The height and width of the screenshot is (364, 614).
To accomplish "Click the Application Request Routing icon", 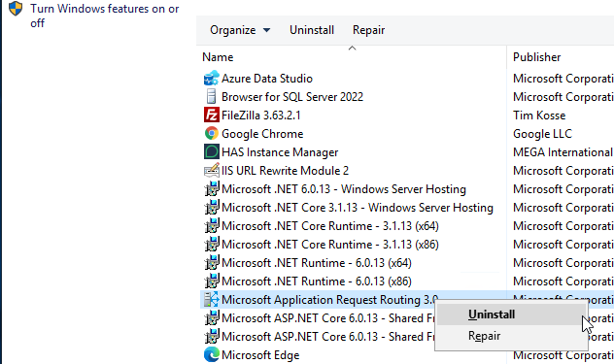I will coord(212,299).
